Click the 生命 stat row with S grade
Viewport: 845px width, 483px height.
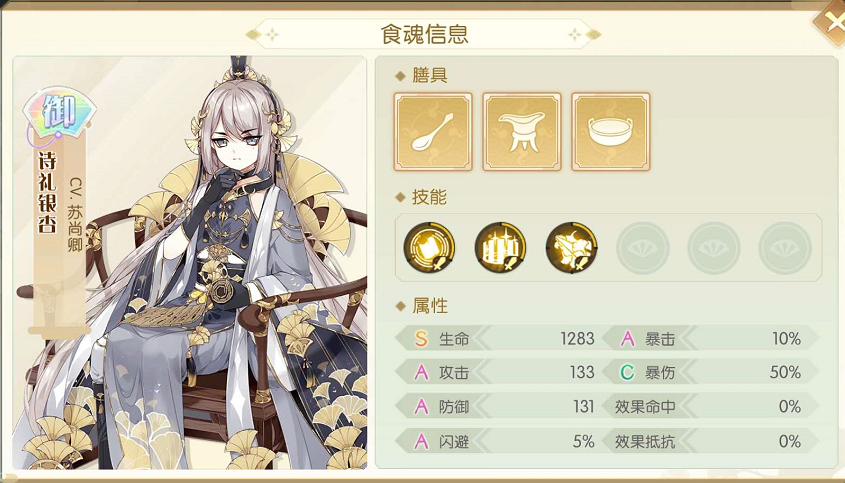click(497, 339)
